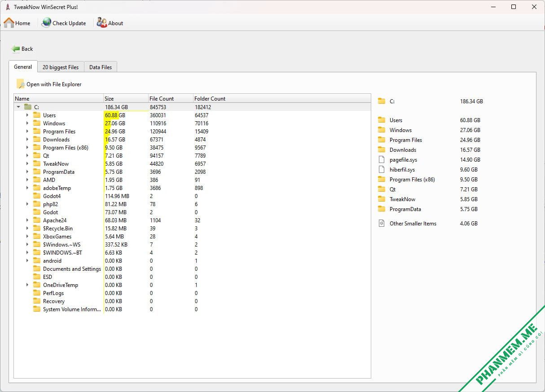Select the $Windows.~WS row
This screenshot has height=392, width=545.
point(192,244)
